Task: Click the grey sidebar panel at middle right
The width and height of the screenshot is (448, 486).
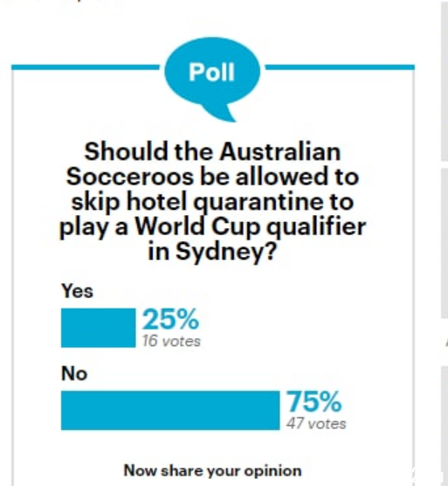Action: (445, 243)
